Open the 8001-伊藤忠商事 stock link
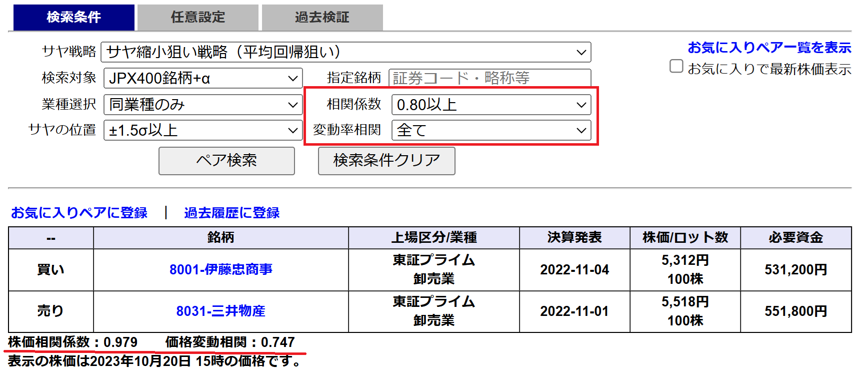 221,269
